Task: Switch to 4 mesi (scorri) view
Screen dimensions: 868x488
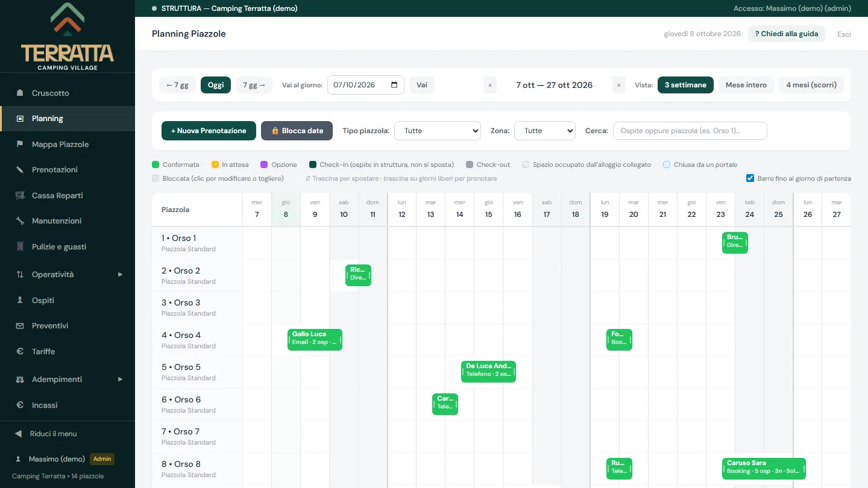Action: tap(811, 85)
